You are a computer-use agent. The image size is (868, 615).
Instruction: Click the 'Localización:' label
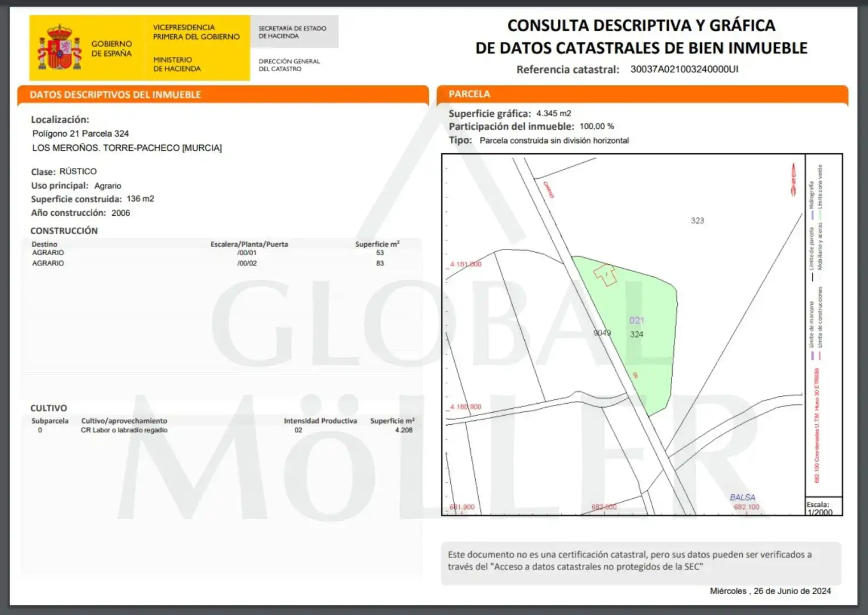click(x=60, y=120)
